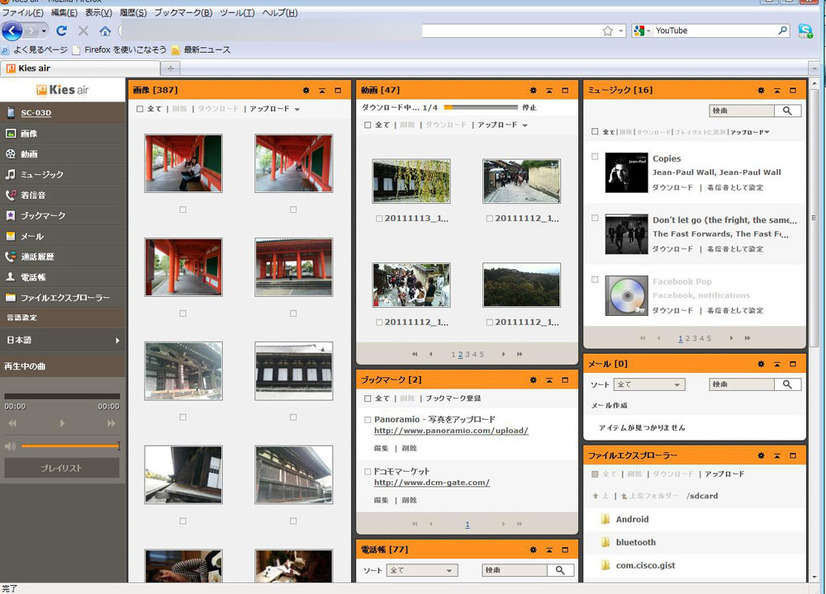Maximize the ミュージック panel
Image resolution: width=826 pixels, height=594 pixels.
(793, 90)
